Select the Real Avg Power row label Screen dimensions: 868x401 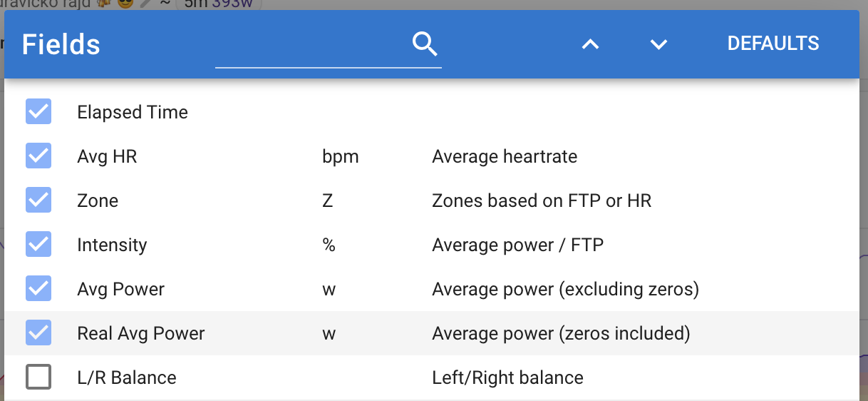tap(141, 333)
